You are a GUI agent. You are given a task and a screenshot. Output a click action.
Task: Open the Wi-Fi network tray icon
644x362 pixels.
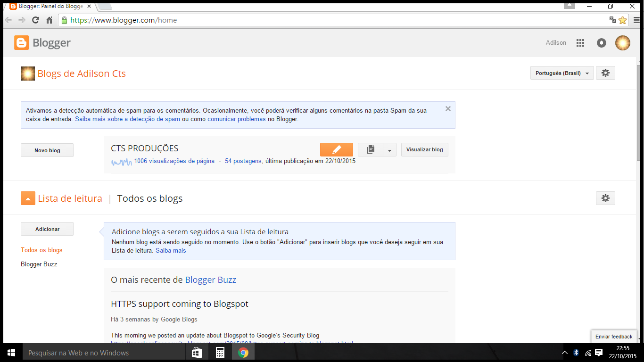(587, 353)
